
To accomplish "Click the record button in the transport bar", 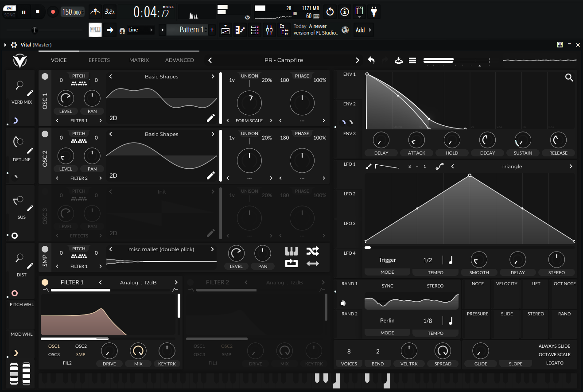I will (53, 12).
